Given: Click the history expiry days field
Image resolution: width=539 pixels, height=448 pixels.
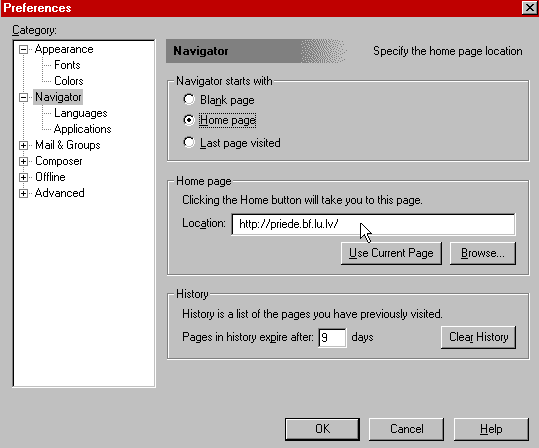Looking at the screenshot, I should (332, 338).
